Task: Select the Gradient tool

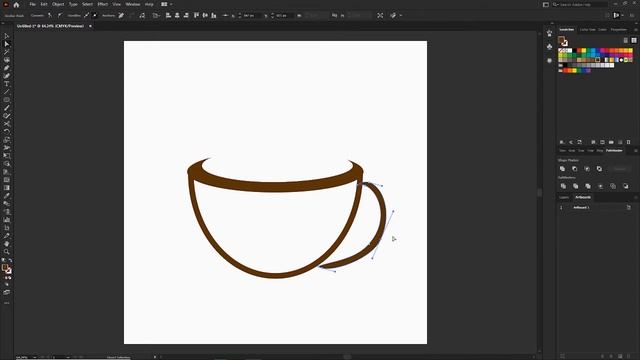Action: pos(7,188)
